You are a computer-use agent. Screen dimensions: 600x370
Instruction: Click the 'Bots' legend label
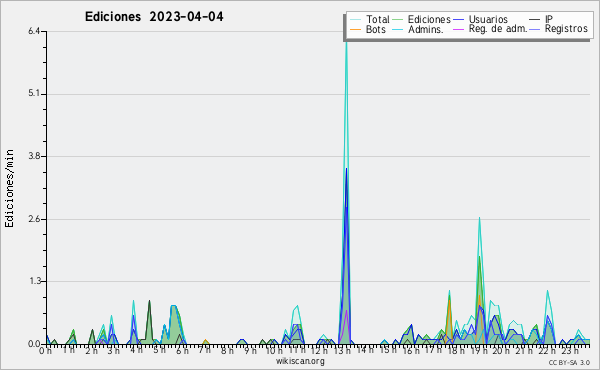(375, 29)
